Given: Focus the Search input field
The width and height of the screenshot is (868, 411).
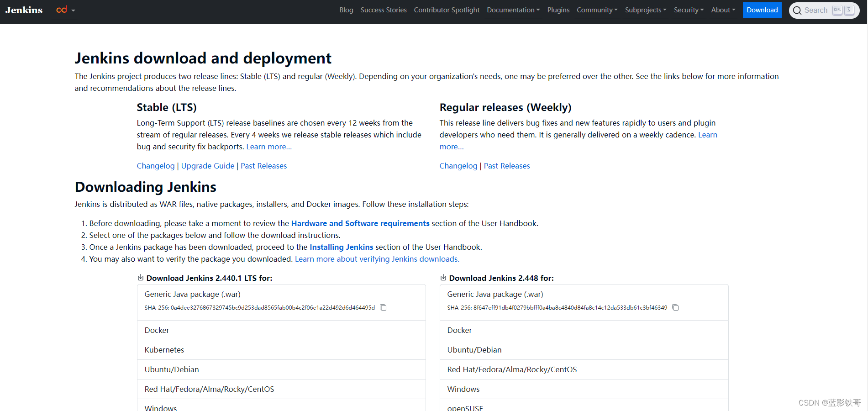Looking at the screenshot, I should tap(824, 11).
